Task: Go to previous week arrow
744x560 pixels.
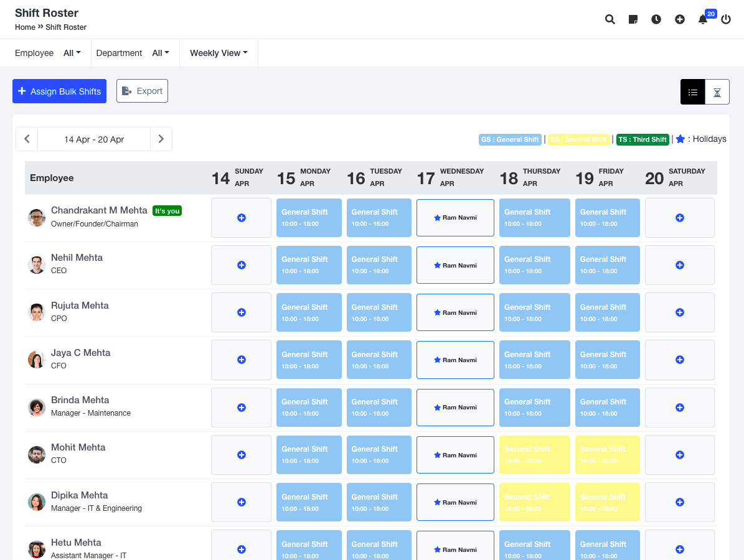Action: click(27, 139)
